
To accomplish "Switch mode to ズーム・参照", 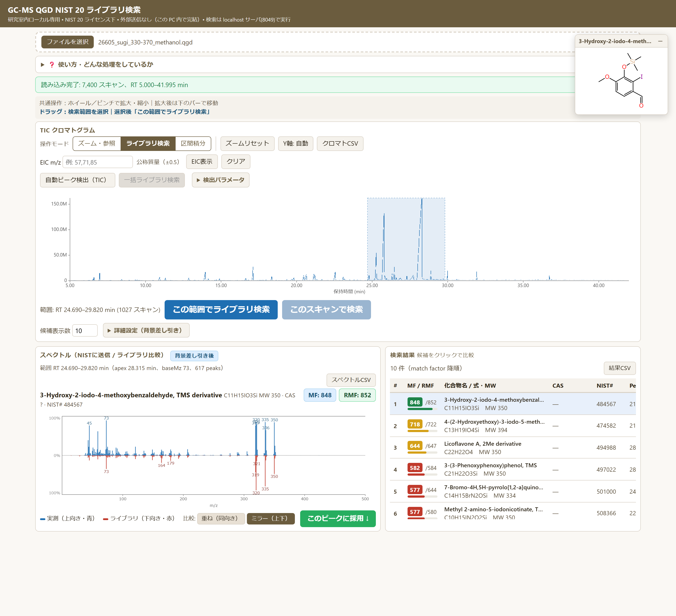I will [97, 143].
